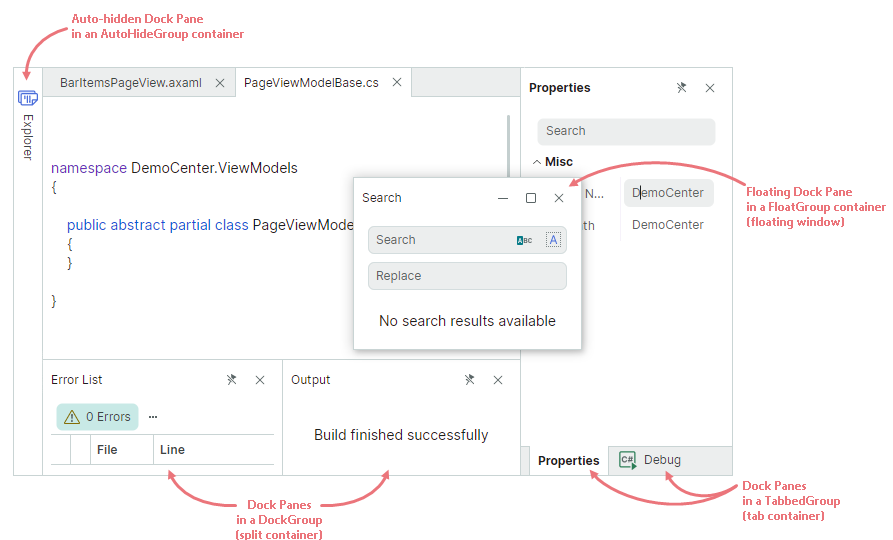
Task: Switch to the Debug tab
Action: click(x=650, y=460)
